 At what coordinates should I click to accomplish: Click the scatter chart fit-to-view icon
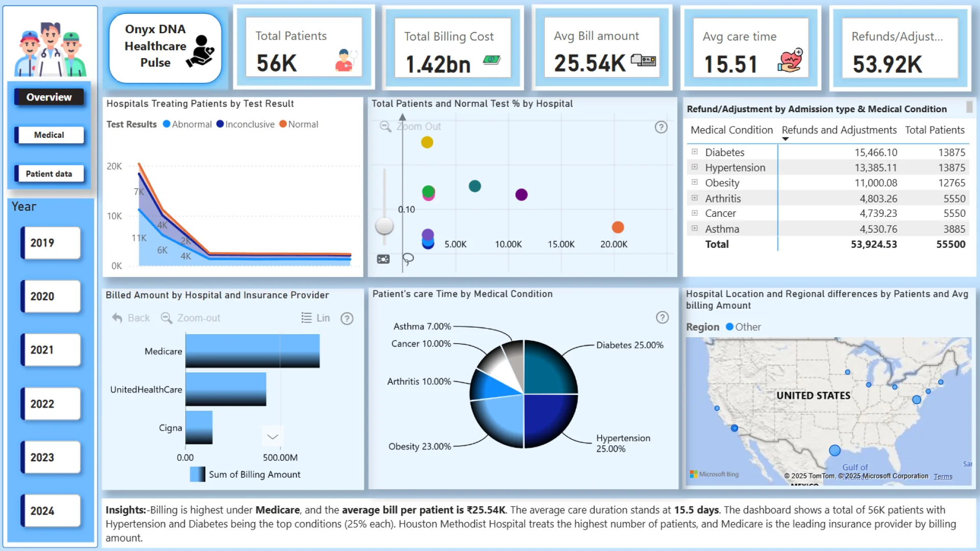pyautogui.click(x=383, y=259)
